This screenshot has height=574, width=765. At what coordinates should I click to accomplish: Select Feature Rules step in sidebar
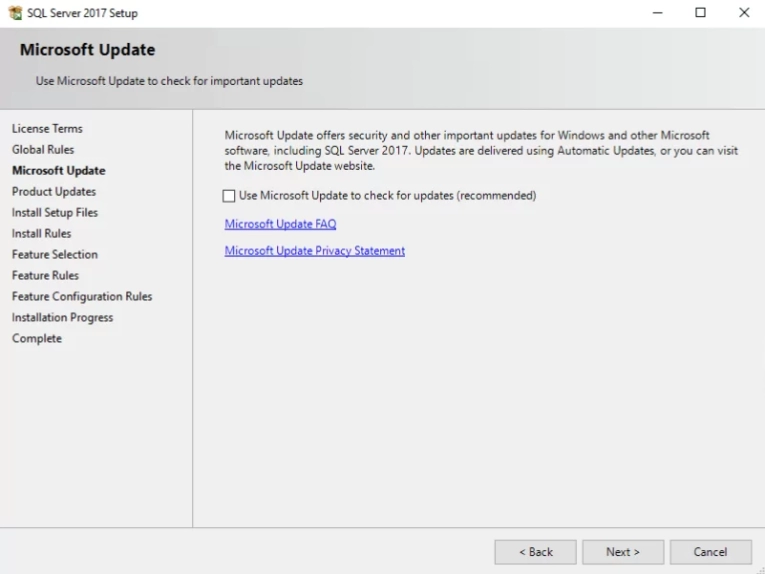point(45,276)
